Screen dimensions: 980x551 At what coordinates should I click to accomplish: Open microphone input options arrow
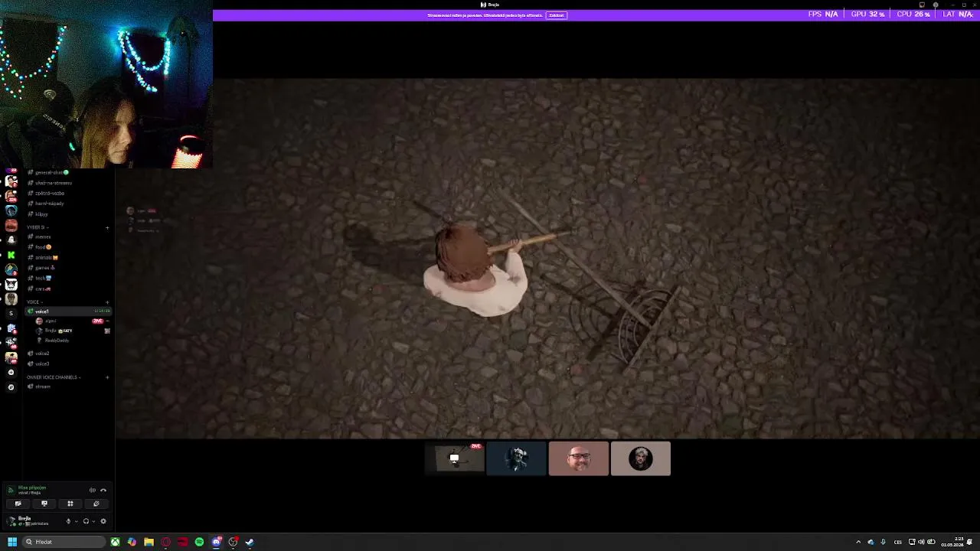[x=77, y=521]
